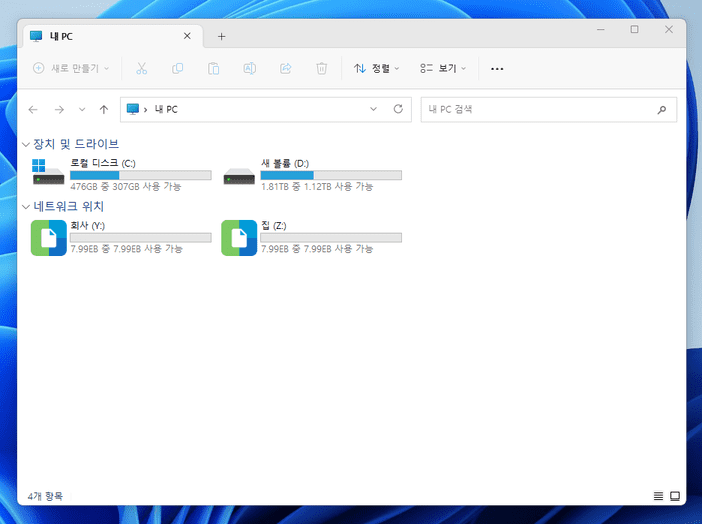Expand the address bar history dropdown

tap(373, 109)
